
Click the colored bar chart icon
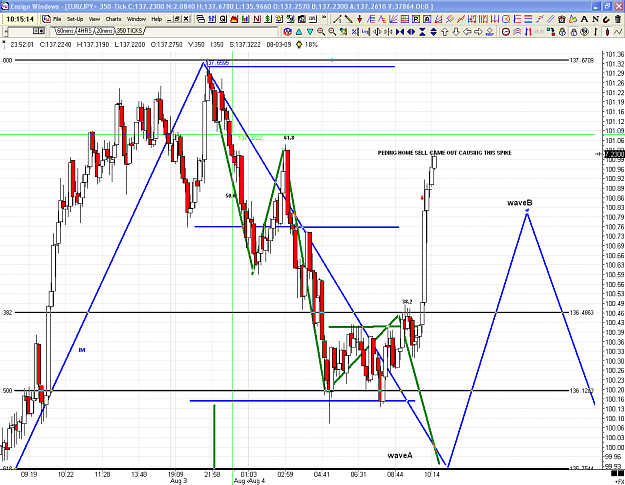pyautogui.click(x=245, y=19)
